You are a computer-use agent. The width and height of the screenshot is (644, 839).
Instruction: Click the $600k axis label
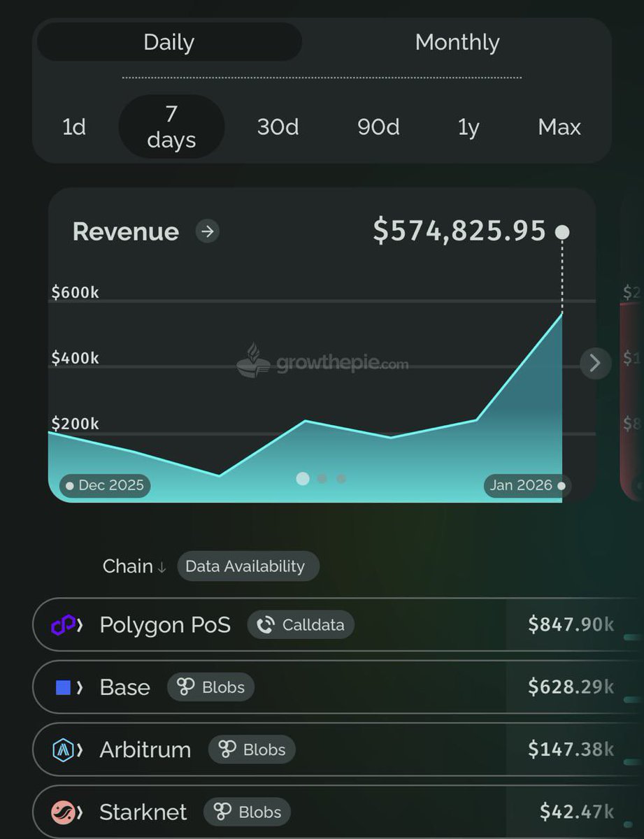pos(75,292)
